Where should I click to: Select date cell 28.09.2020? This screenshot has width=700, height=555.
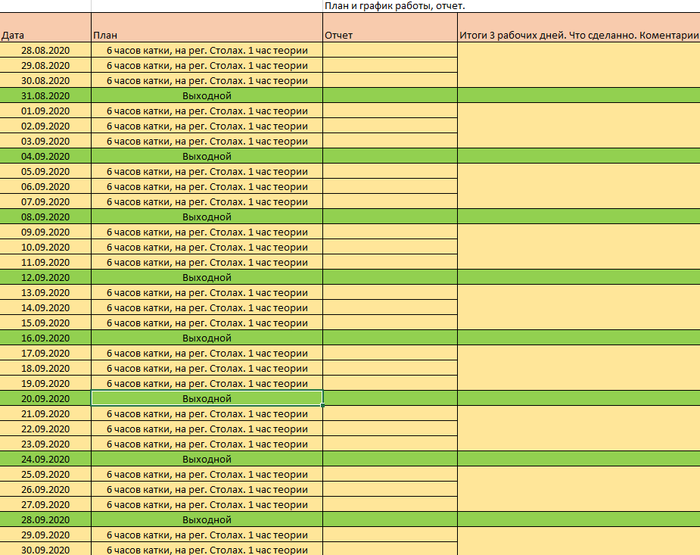pyautogui.click(x=46, y=520)
